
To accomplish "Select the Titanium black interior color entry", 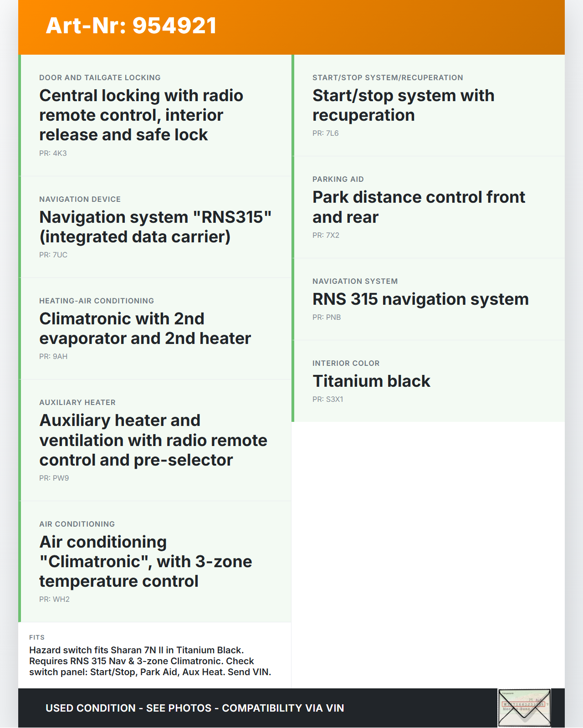I will (371, 381).
